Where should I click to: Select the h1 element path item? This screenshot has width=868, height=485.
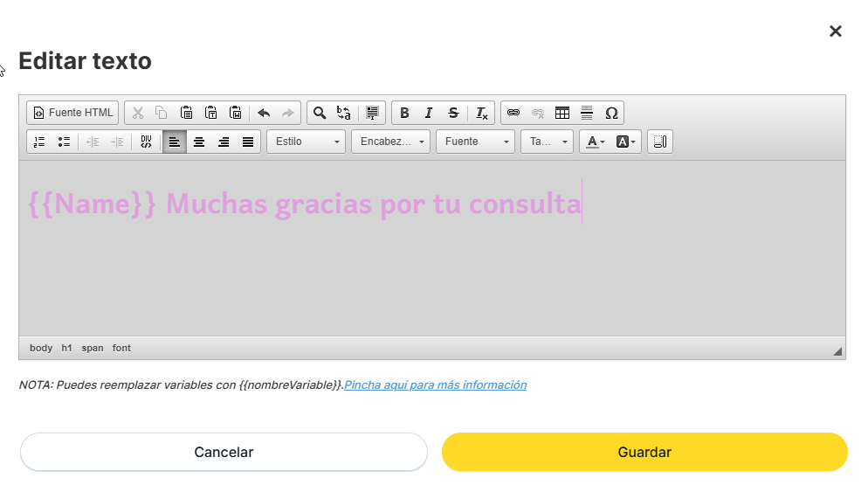tap(67, 348)
